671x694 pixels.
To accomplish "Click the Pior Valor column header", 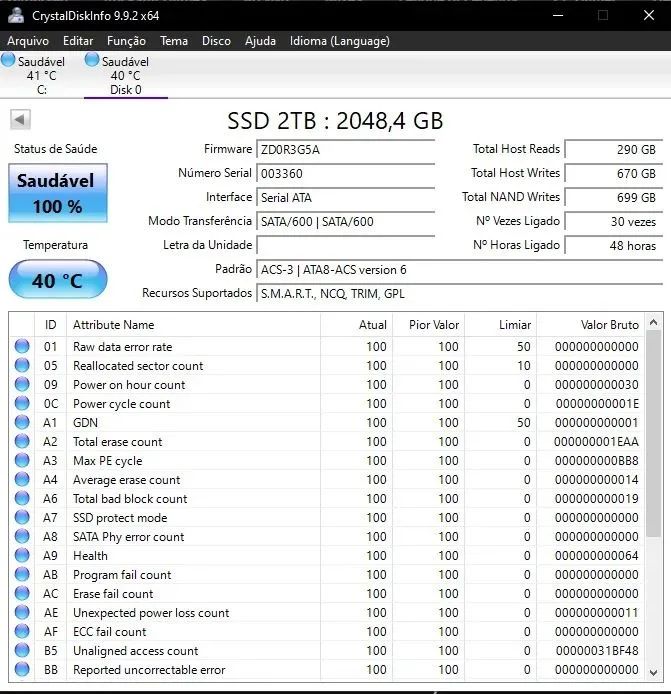I will (x=428, y=325).
